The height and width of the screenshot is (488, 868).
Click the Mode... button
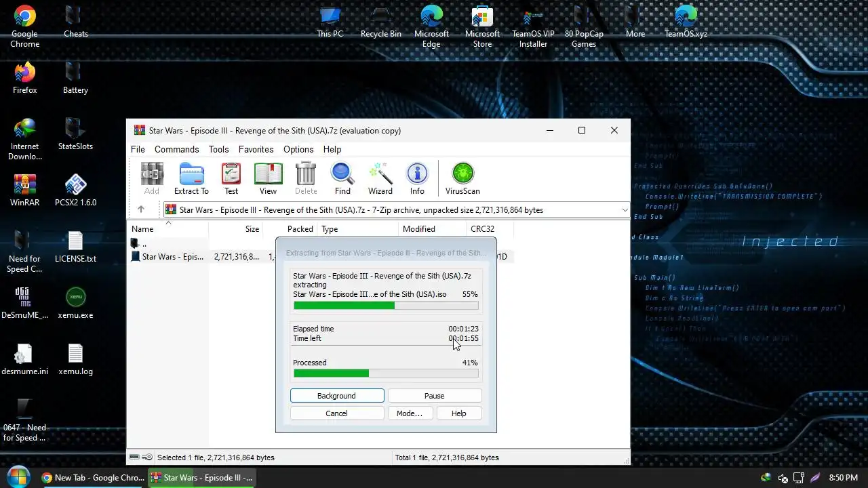(410, 413)
